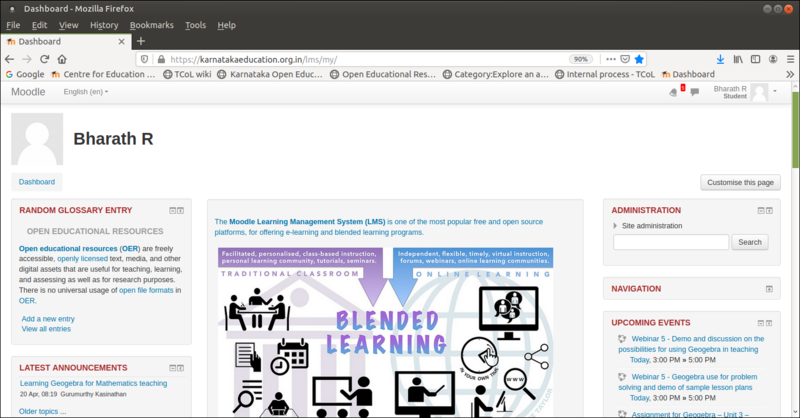The image size is (800, 418).
Task: Dock the Latest Announcements block
Action: pos(181,368)
